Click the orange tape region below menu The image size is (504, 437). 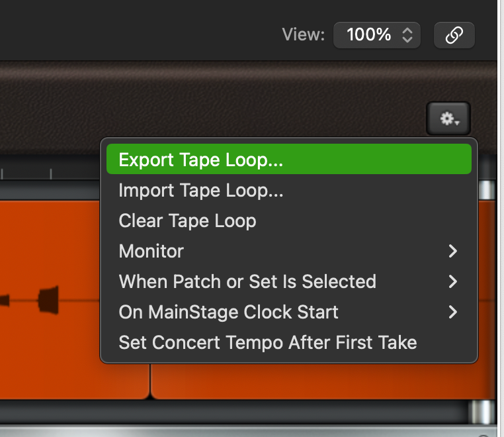[x=321, y=381]
